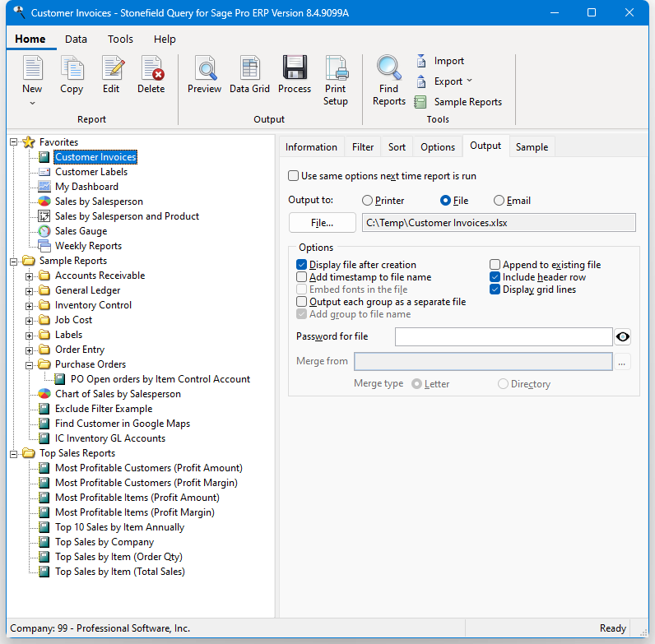
Task: Click the File... browse button
Action: [x=322, y=223]
